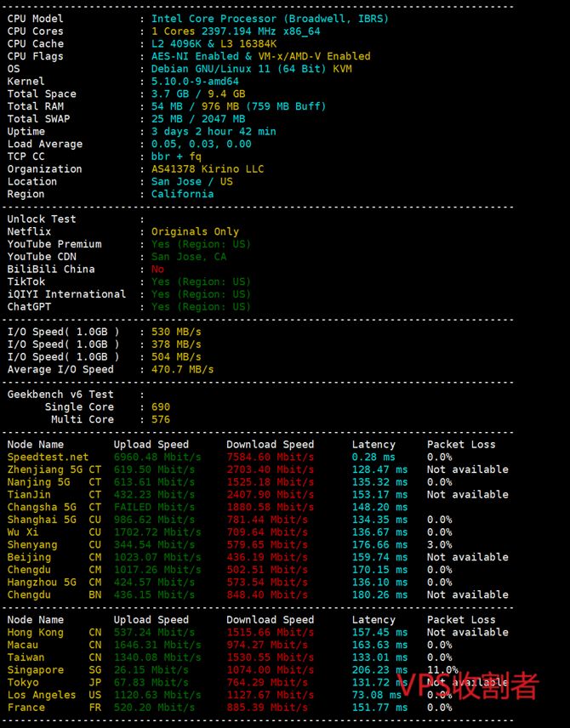Select the Debian GNU/Linux 11 OS text
This screenshot has width=570, height=728.
(251, 69)
